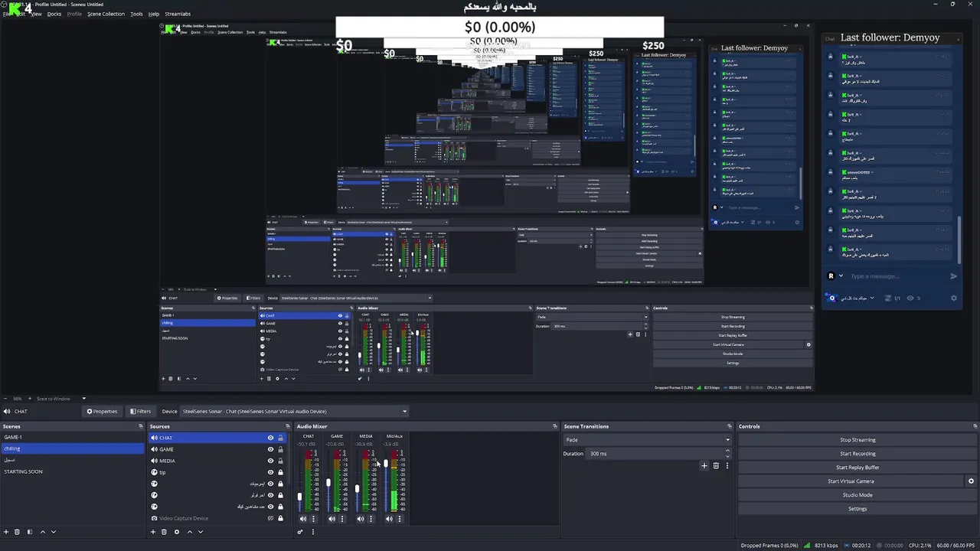980x551 pixels.
Task: Open the Device dropdown for SteelSeries Sonar
Action: [294, 411]
